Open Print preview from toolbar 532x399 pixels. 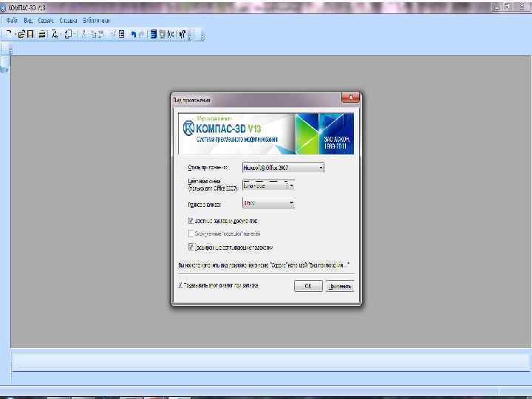coord(55,34)
